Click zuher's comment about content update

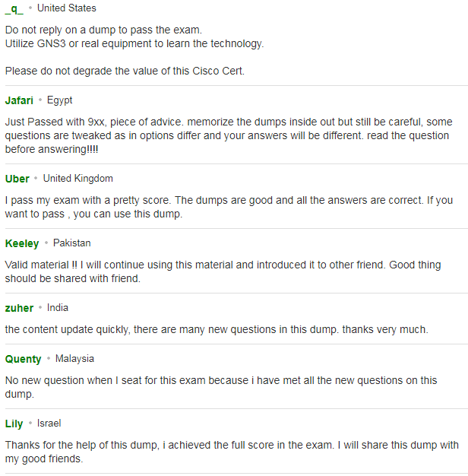[x=217, y=330]
